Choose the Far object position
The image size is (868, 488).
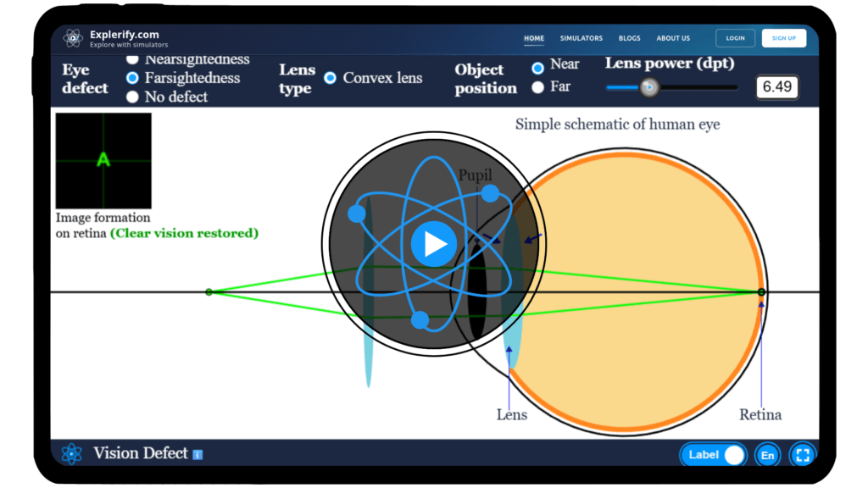pos(538,86)
